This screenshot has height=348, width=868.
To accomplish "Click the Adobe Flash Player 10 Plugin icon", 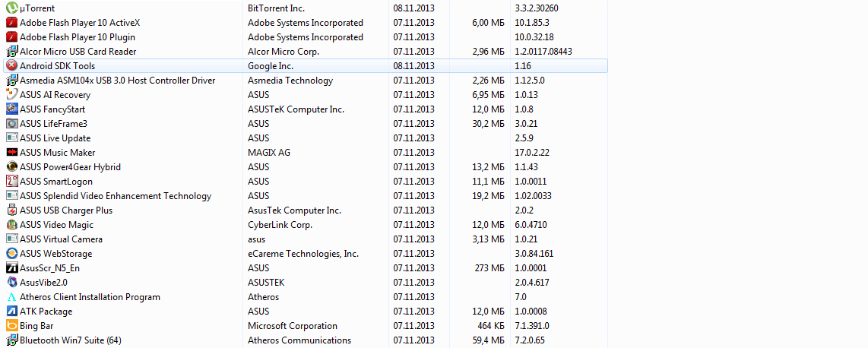I will (x=11, y=37).
